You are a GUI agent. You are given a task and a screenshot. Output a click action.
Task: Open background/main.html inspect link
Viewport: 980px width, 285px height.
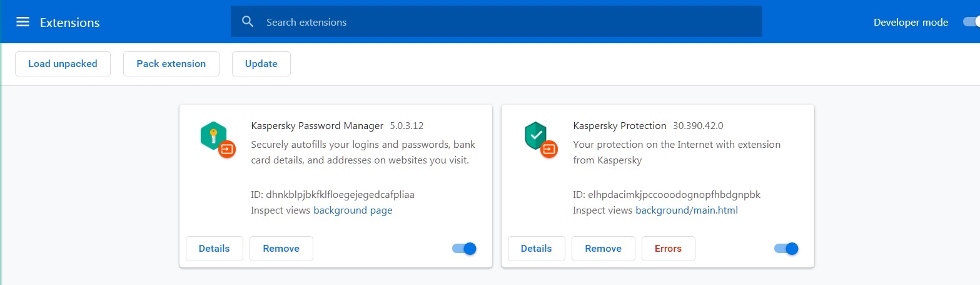687,210
